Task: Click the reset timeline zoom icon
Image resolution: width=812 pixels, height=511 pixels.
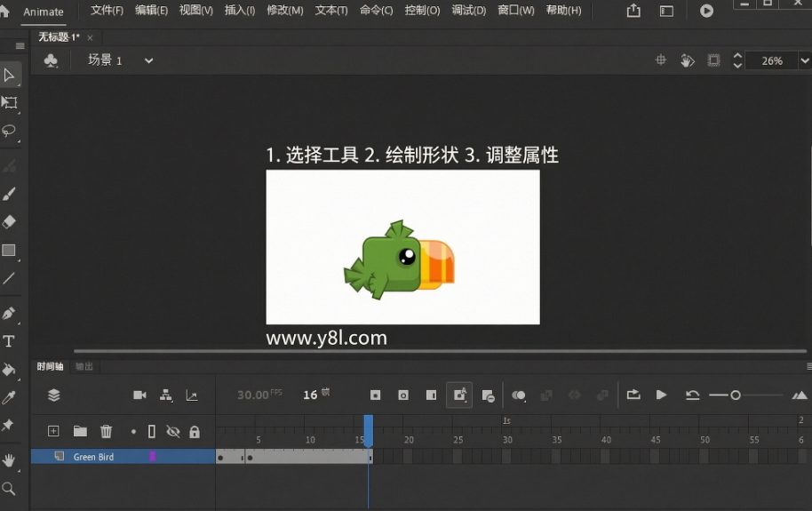Action: point(692,395)
